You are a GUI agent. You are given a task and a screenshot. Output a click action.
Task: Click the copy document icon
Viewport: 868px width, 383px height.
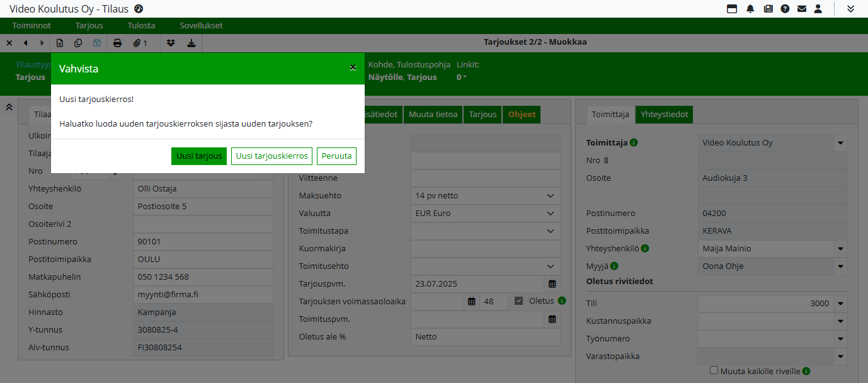pos(78,43)
